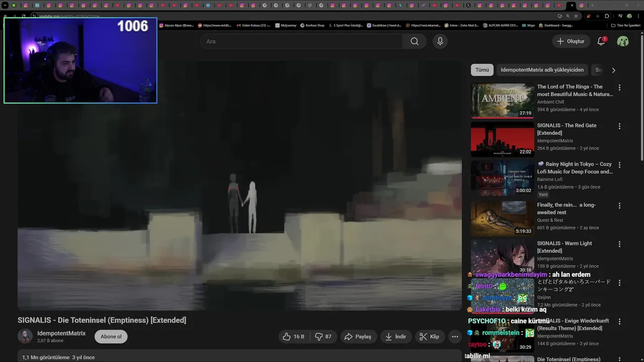Open the Lord of the Rings Ambient thumbnail
The height and width of the screenshot is (362, 644).
pyautogui.click(x=503, y=101)
